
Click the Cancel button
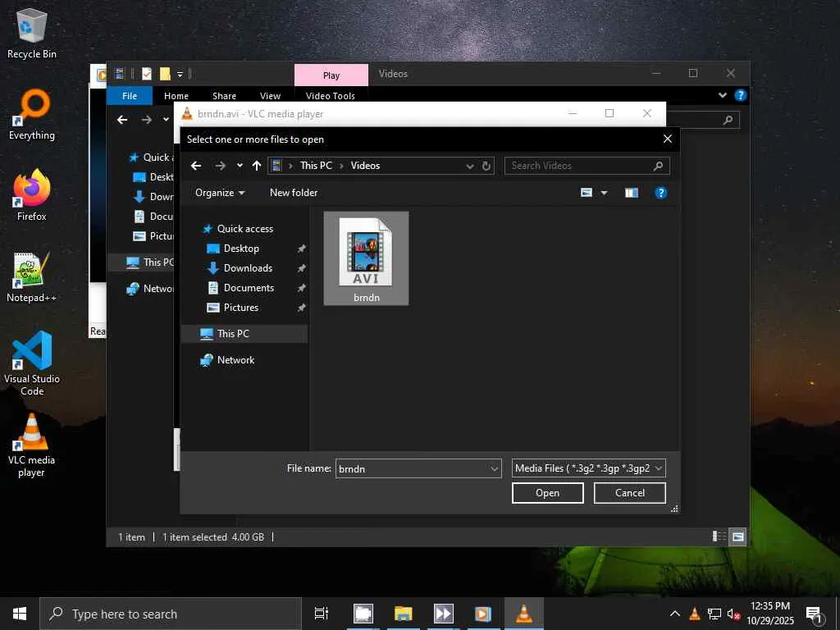629,493
